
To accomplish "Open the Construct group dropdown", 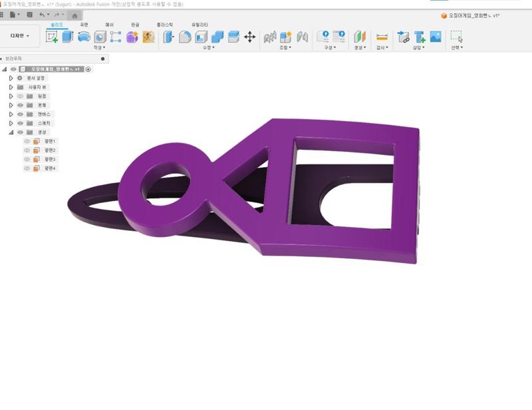I will point(360,47).
